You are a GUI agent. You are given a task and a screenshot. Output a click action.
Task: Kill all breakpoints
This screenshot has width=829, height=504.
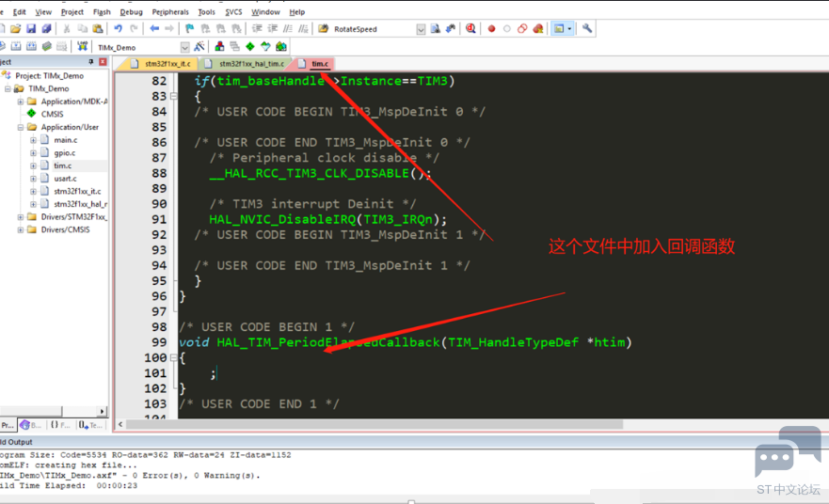click(x=537, y=28)
